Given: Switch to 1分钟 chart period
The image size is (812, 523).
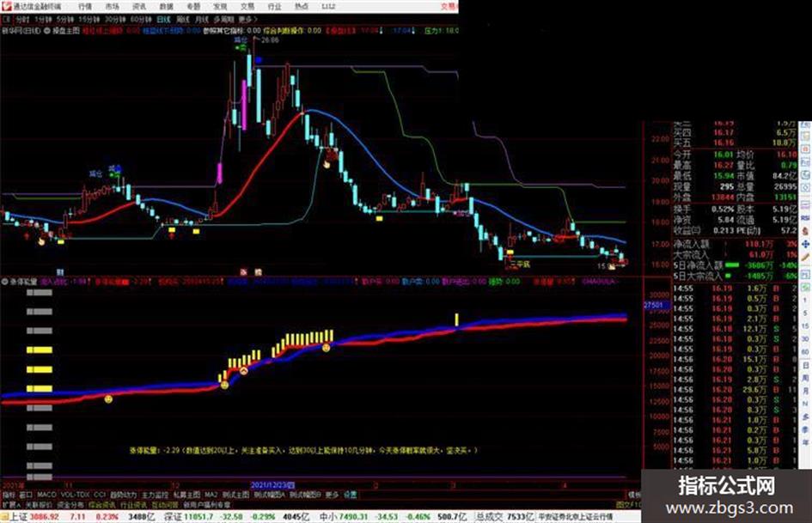Looking at the screenshot, I should pyautogui.click(x=43, y=19).
